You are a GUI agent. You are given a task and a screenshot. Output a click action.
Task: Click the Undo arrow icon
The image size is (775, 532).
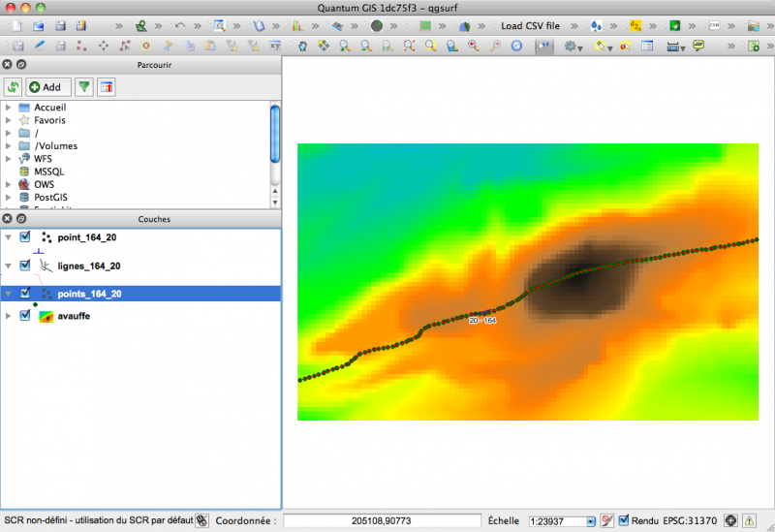click(x=182, y=25)
